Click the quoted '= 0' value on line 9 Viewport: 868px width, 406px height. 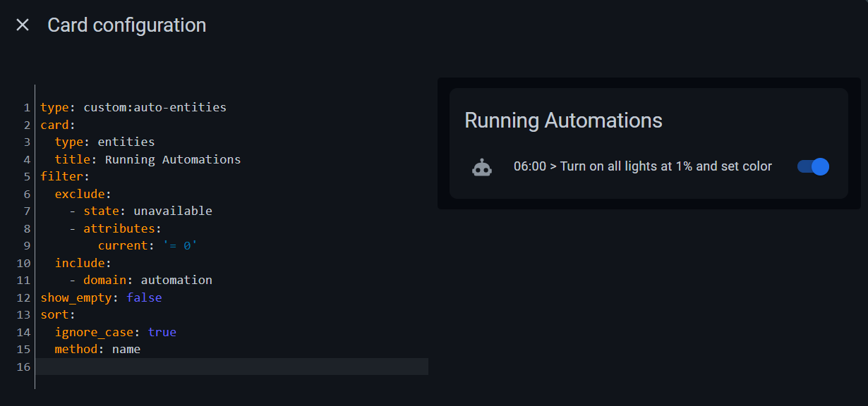tap(181, 245)
